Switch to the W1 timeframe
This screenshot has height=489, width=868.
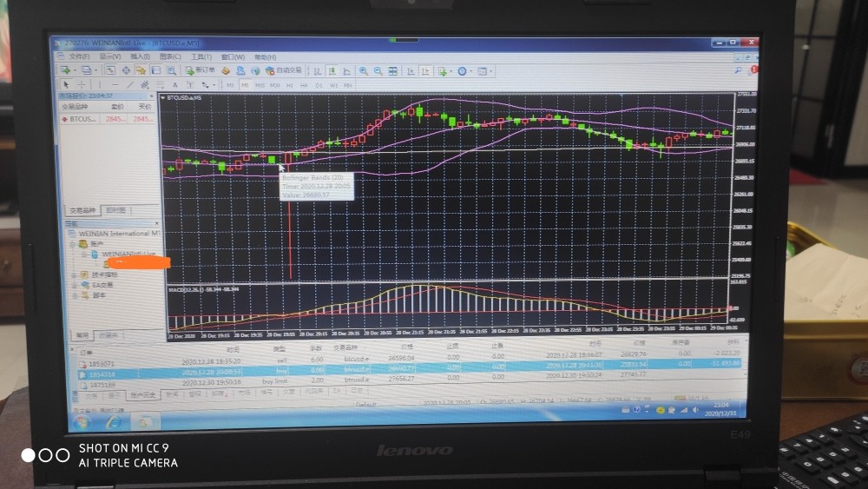[333, 85]
